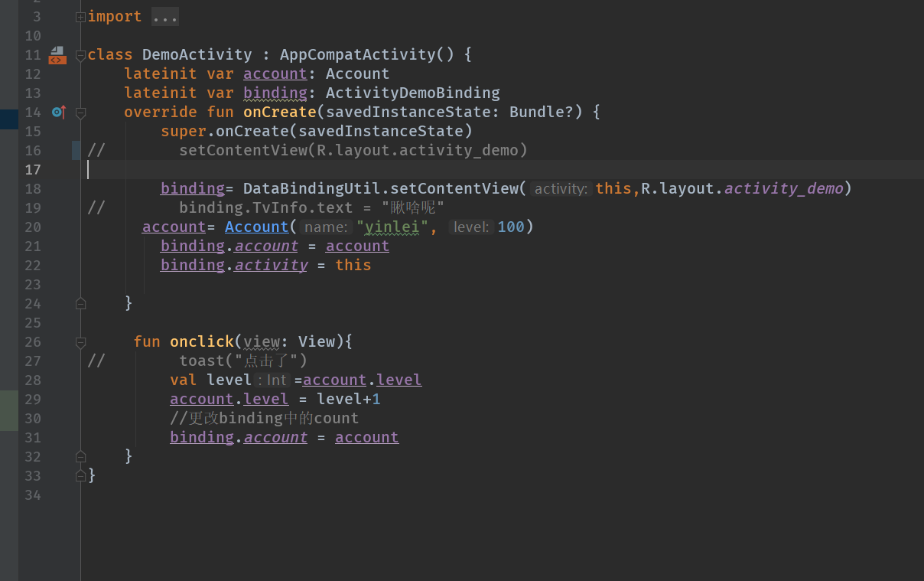Viewport: 924px width, 581px height.
Task: Click the Kotlin class icon beside DemoActivity
Action: tap(57, 54)
